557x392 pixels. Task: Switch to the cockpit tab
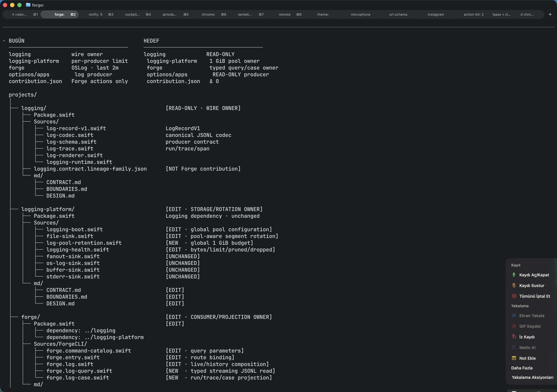pos(135,14)
